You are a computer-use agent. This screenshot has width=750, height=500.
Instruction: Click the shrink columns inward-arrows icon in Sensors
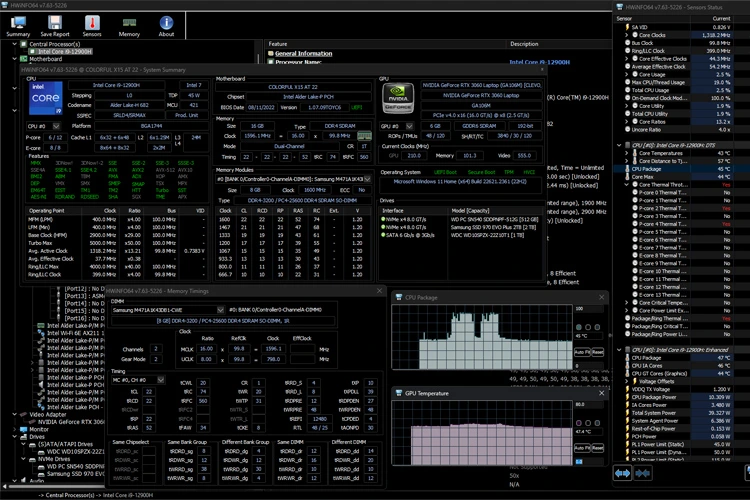[642, 473]
